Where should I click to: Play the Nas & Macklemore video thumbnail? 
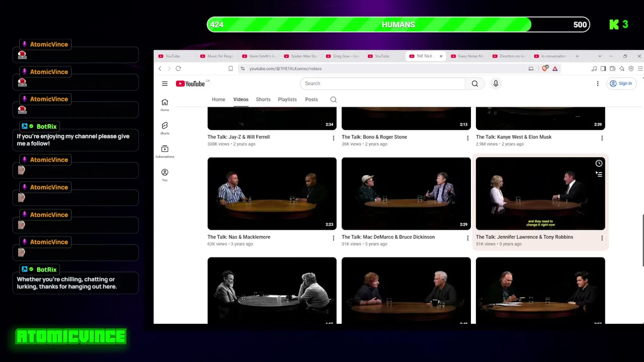pyautogui.click(x=272, y=194)
